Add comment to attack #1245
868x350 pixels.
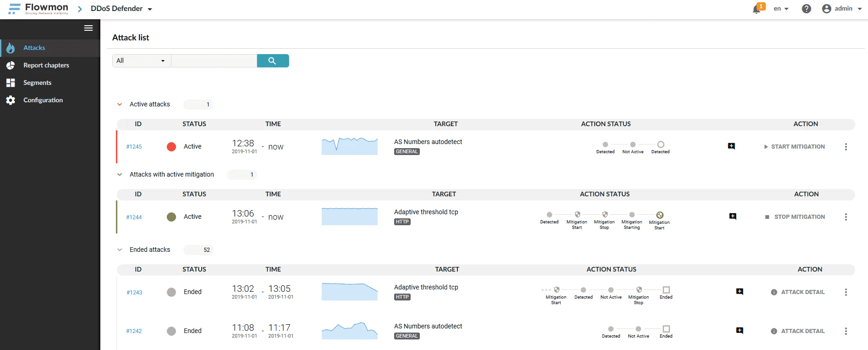coord(731,146)
